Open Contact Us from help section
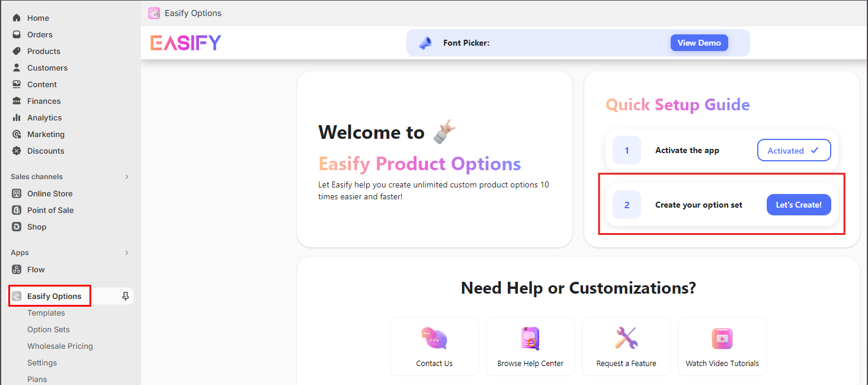The width and height of the screenshot is (868, 385). 434,338
